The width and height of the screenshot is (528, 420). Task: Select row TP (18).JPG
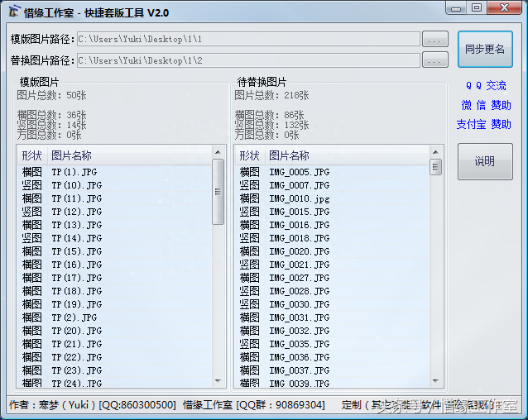point(114,291)
